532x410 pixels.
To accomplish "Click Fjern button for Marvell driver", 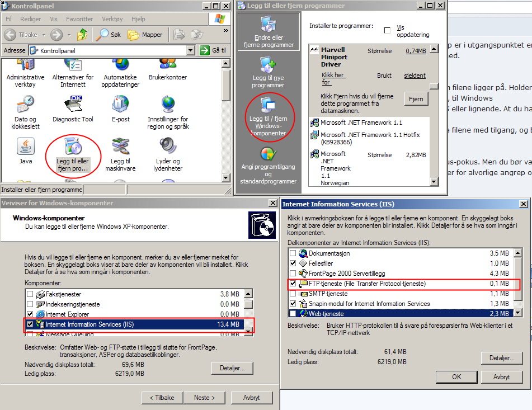I will [416, 99].
